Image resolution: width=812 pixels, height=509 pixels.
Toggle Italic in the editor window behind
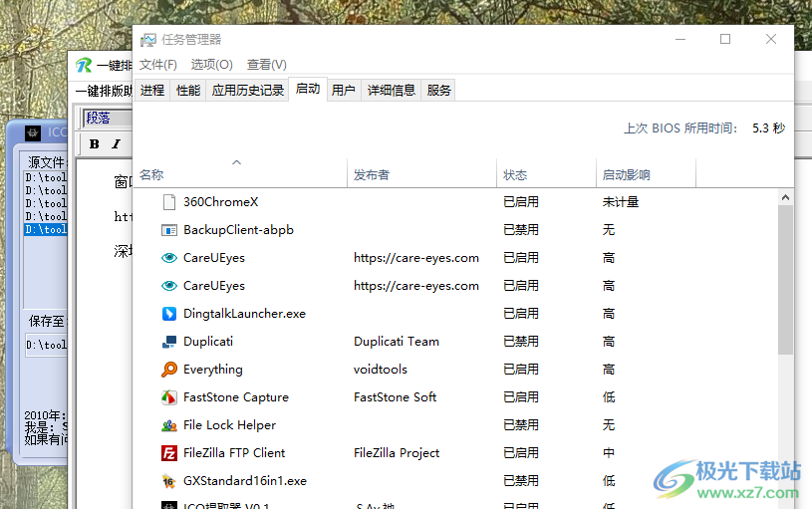point(116,144)
